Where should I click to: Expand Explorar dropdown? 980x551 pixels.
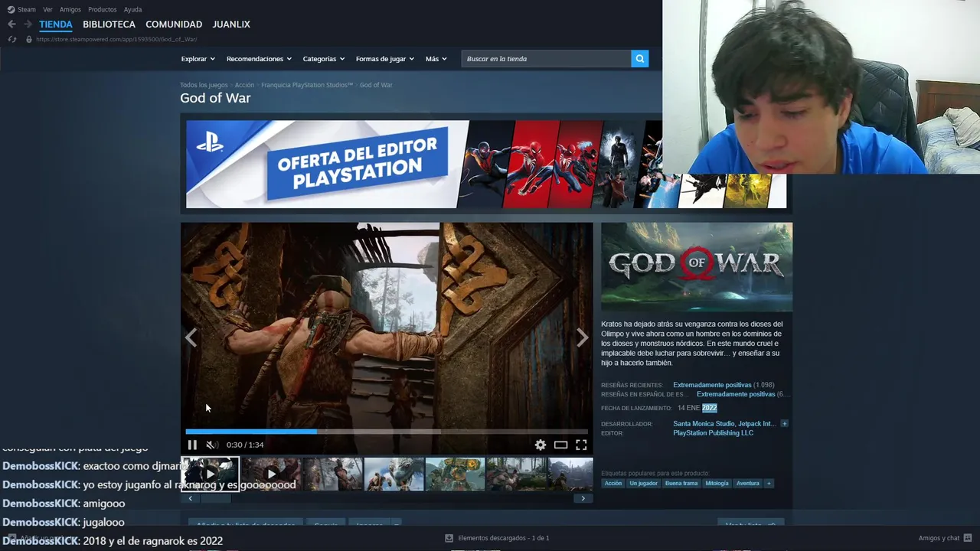[198, 59]
